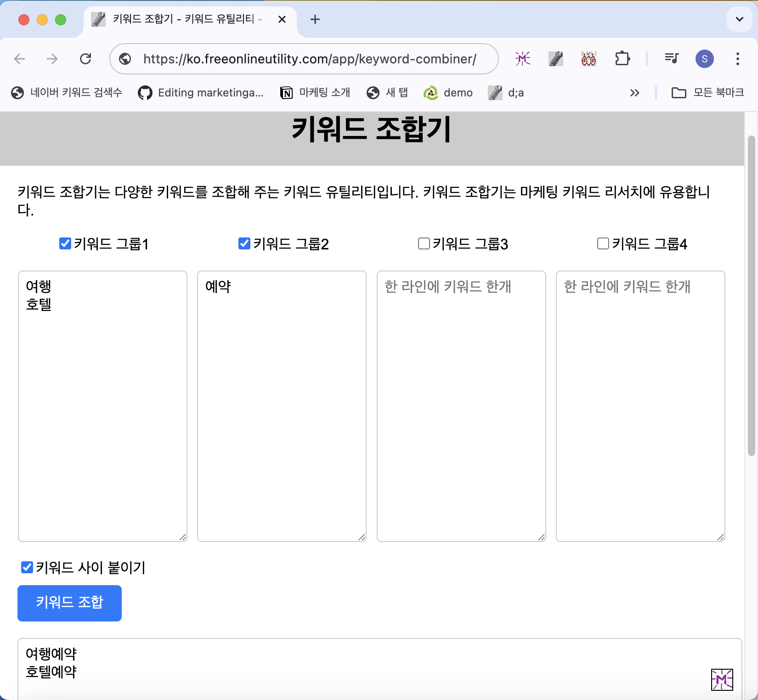Open the 마케팅 소개 Notion bookmark
The height and width of the screenshot is (700, 758).
[x=315, y=93]
